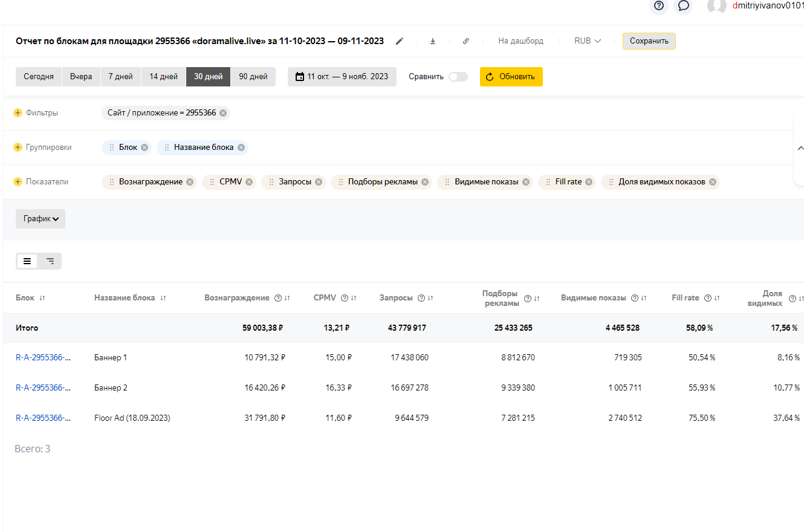The height and width of the screenshot is (532, 804).
Task: Remove the Видимые показы metric chip
Action: (x=526, y=182)
